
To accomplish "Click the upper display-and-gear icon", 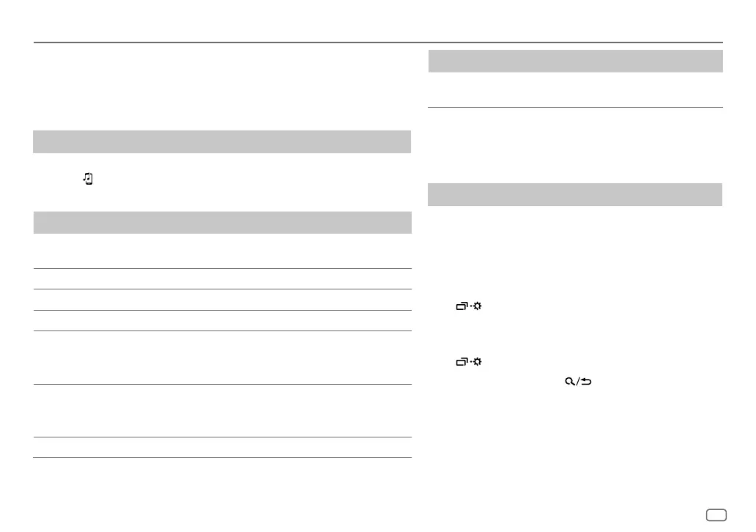I will (469, 306).
